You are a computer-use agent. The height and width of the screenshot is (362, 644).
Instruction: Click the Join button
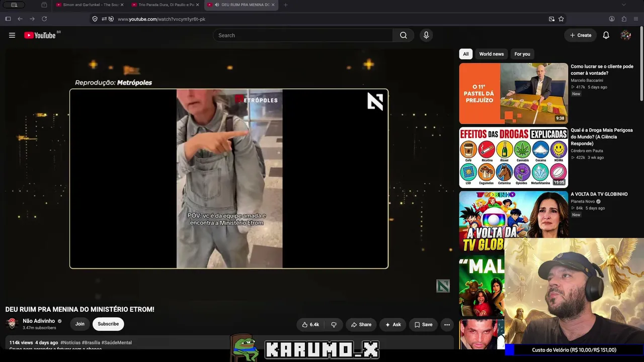tap(80, 324)
